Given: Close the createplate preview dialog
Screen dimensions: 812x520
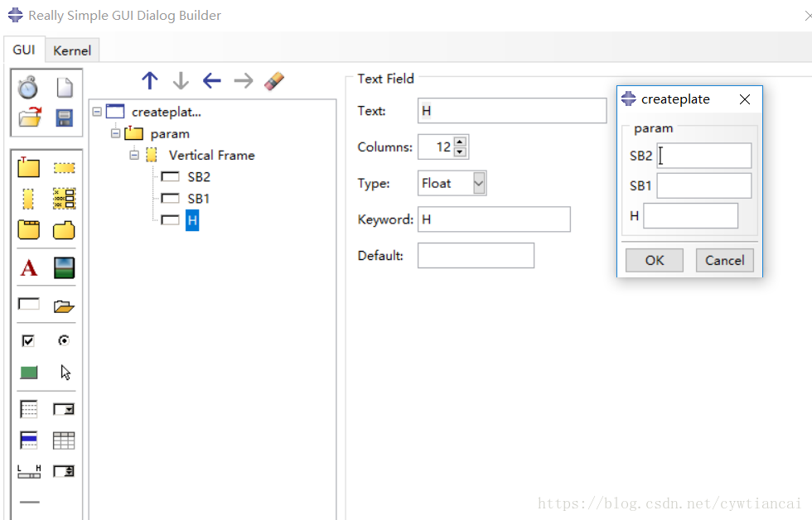Looking at the screenshot, I should 745,99.
